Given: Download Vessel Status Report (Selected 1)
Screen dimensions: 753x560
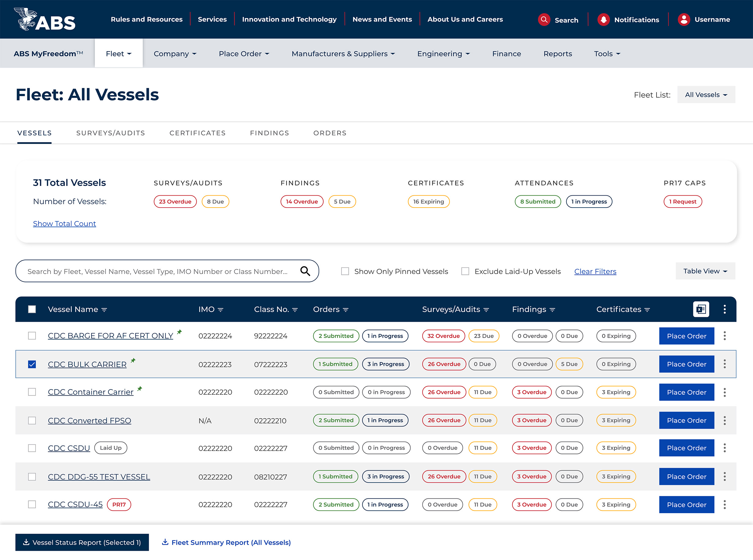Looking at the screenshot, I should [x=82, y=542].
